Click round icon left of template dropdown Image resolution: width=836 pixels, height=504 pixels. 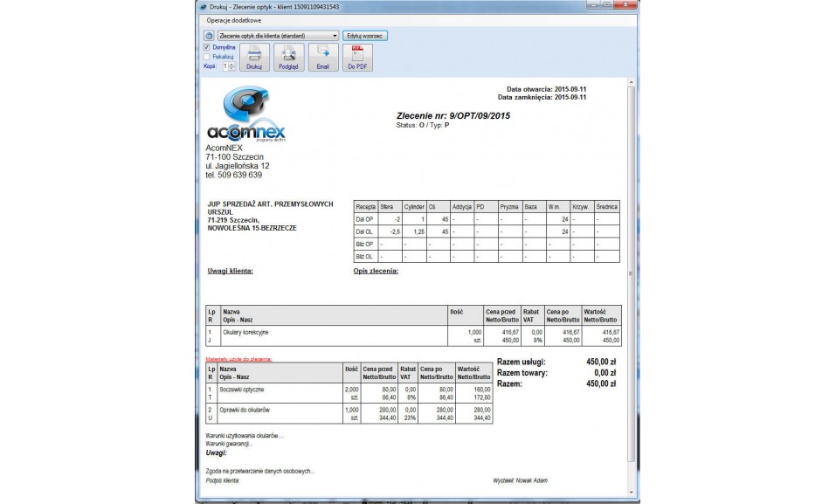(x=209, y=36)
